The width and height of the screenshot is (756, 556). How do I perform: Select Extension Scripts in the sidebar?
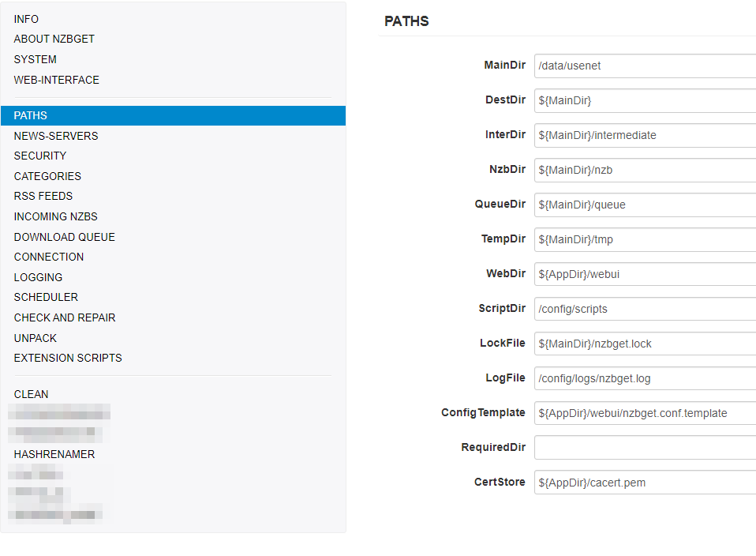[68, 358]
